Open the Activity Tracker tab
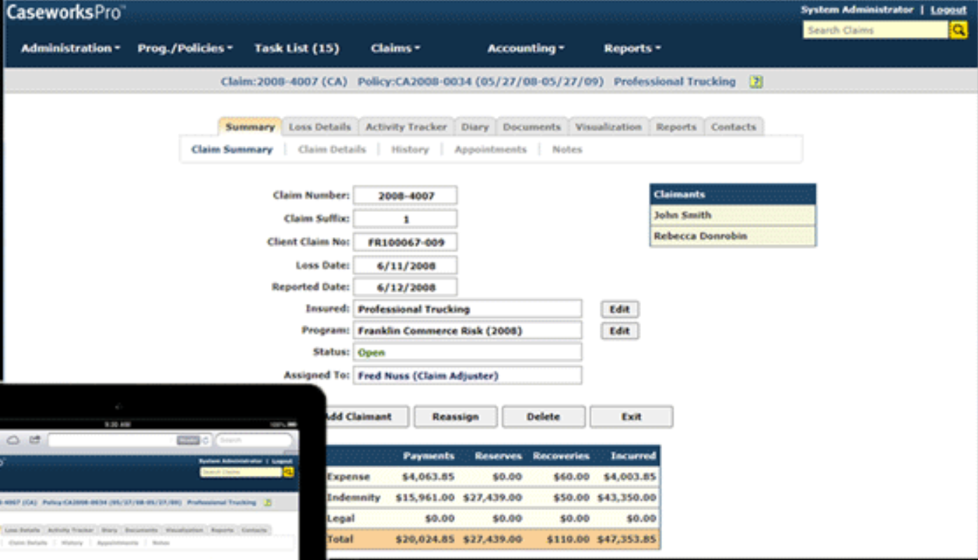This screenshot has width=978, height=560. pos(406,126)
